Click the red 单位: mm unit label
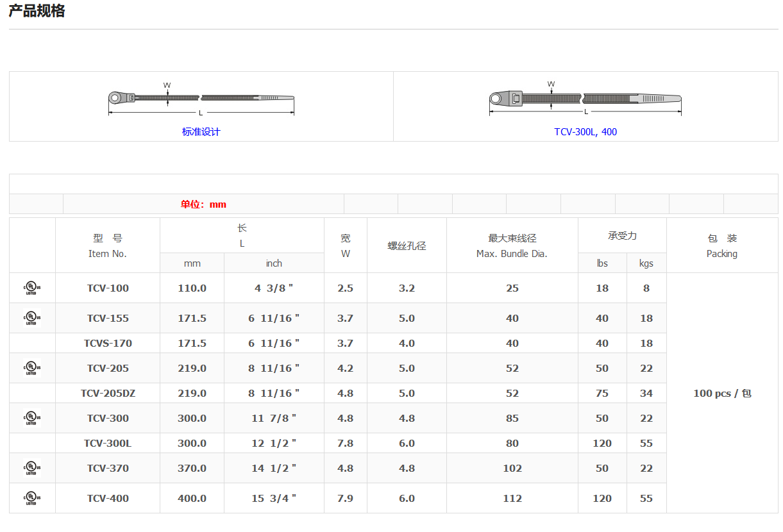783x532 pixels. pyautogui.click(x=203, y=204)
